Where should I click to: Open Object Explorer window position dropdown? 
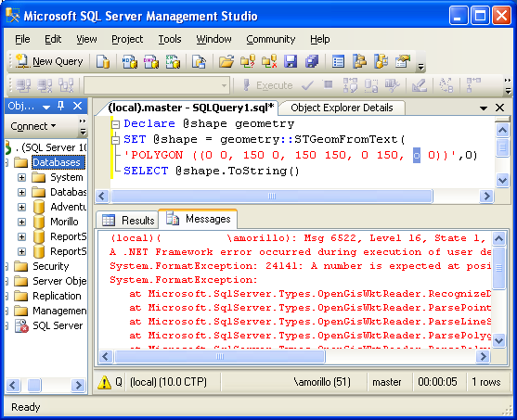point(46,107)
